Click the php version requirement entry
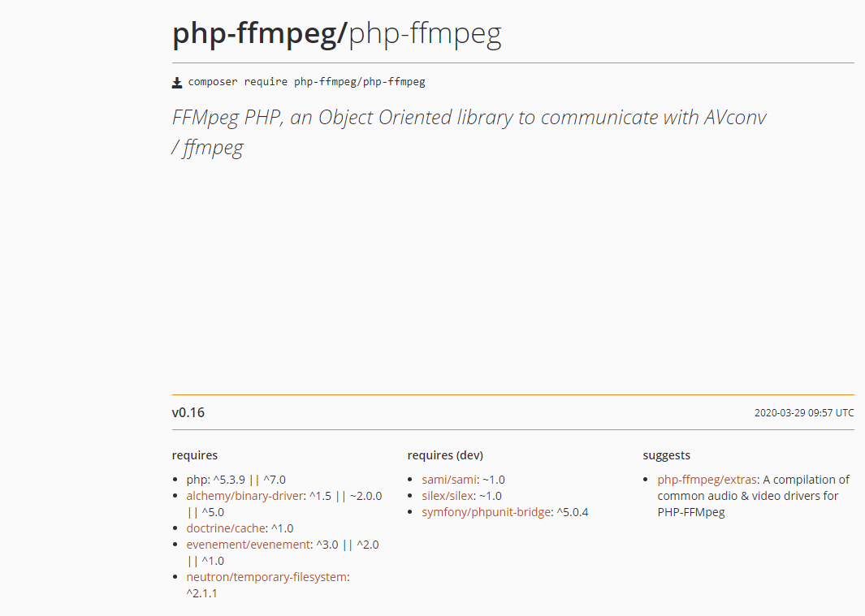Viewport: 865px width, 616px height. pos(236,480)
